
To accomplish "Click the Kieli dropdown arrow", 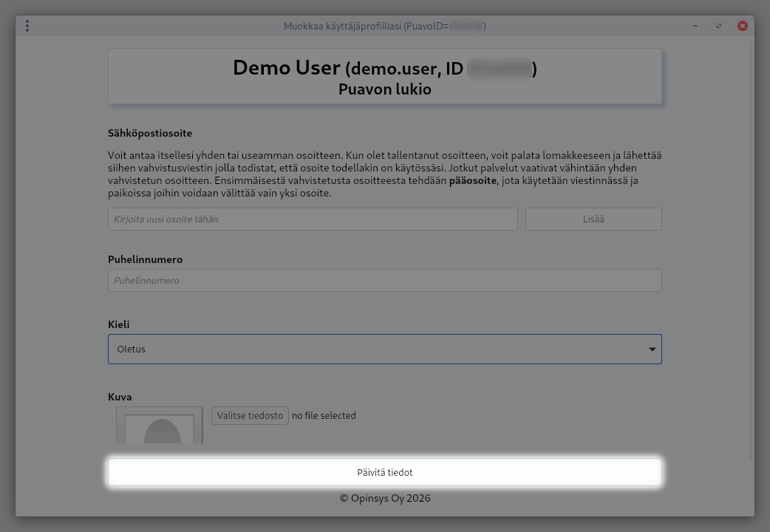I will tap(652, 349).
